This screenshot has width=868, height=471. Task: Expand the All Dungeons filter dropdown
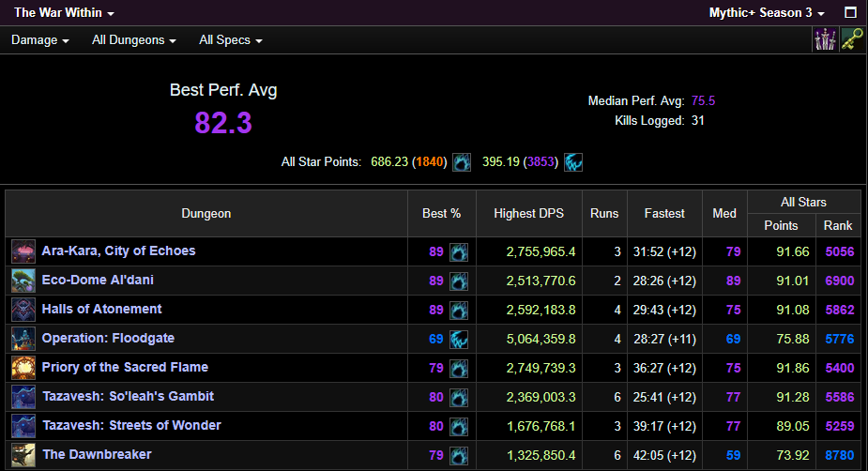pos(134,40)
